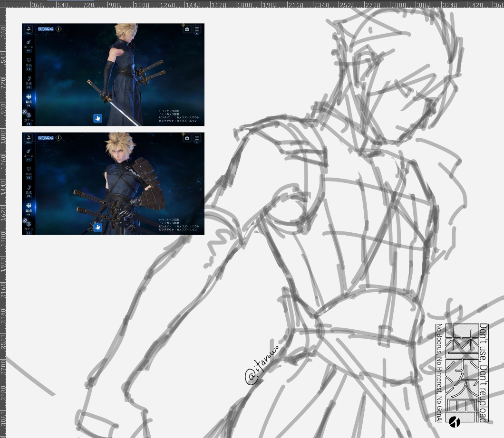Click the Esc back arrow in the side-view reference
504x438 pixels.
[x=28, y=29]
